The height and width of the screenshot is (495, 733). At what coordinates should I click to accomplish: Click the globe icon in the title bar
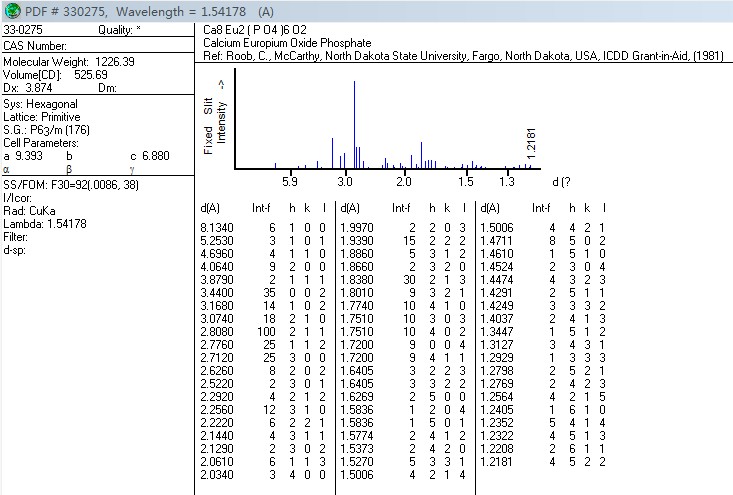click(13, 11)
